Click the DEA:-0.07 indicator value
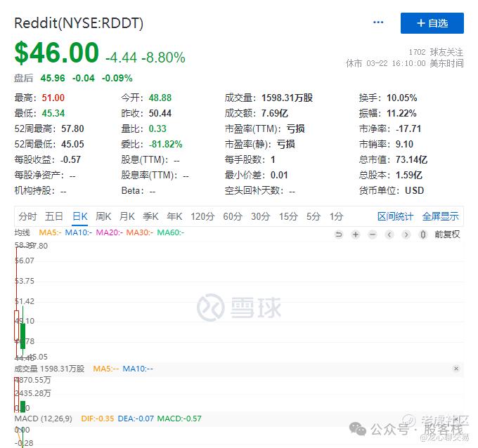The width and height of the screenshot is (478, 448). coord(136,419)
